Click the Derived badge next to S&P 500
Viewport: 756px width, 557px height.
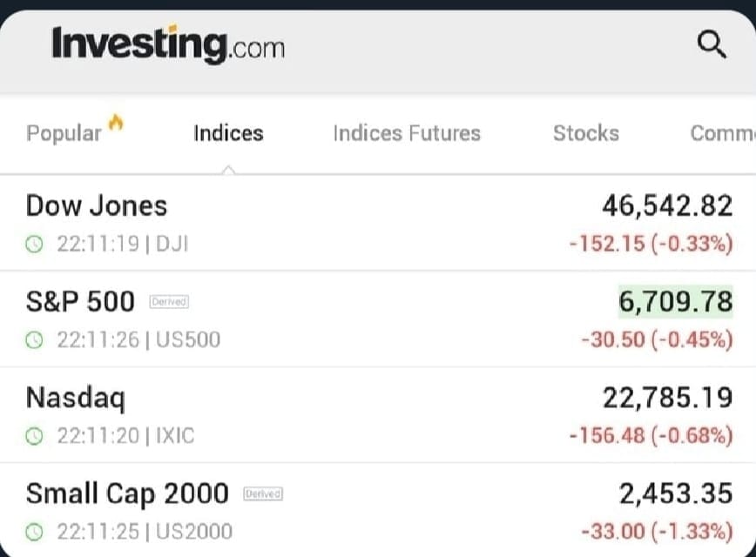pos(170,302)
